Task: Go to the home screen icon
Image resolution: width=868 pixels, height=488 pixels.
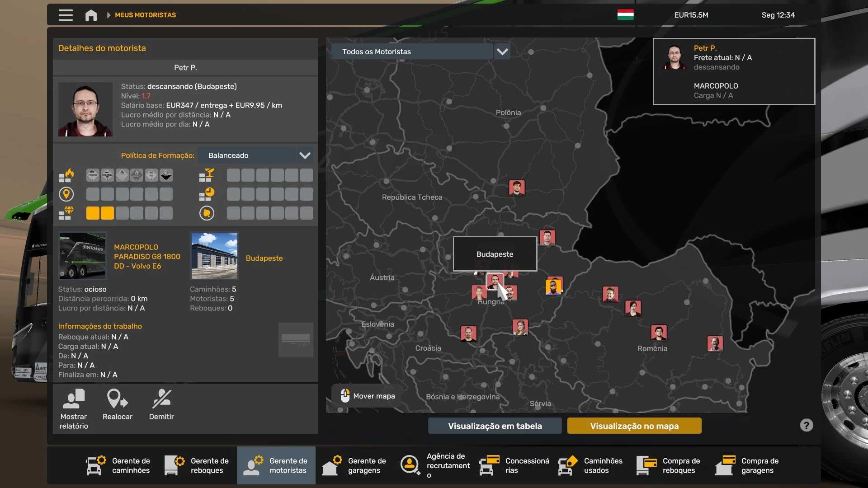Action: [91, 15]
